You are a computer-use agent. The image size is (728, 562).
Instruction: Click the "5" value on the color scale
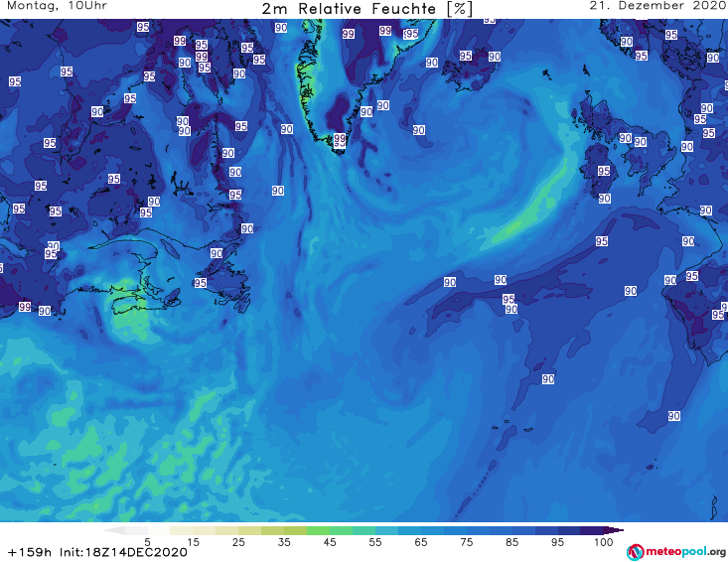pyautogui.click(x=147, y=542)
